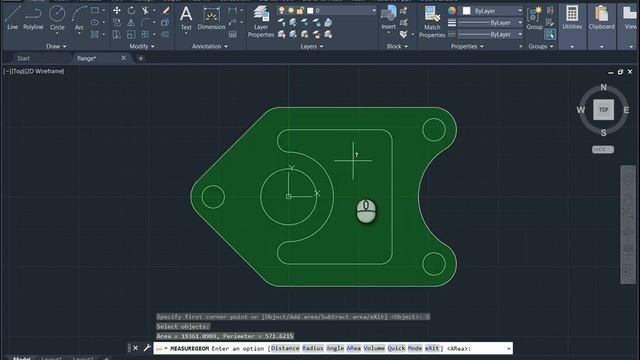Screen dimensions: 640x360
Task: Open the Text annotation tool
Action: click(x=186, y=18)
